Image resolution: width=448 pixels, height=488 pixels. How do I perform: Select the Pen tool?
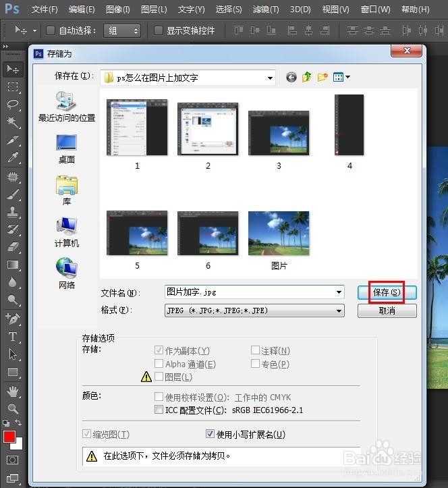[x=13, y=319]
